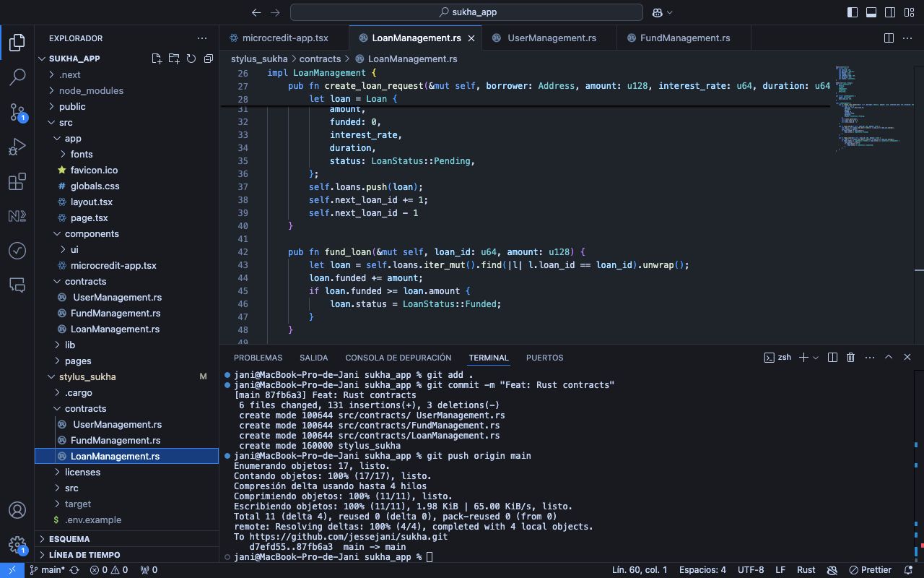This screenshot has height=578, width=924.
Task: Click Prettier in status bar
Action: [x=870, y=569]
